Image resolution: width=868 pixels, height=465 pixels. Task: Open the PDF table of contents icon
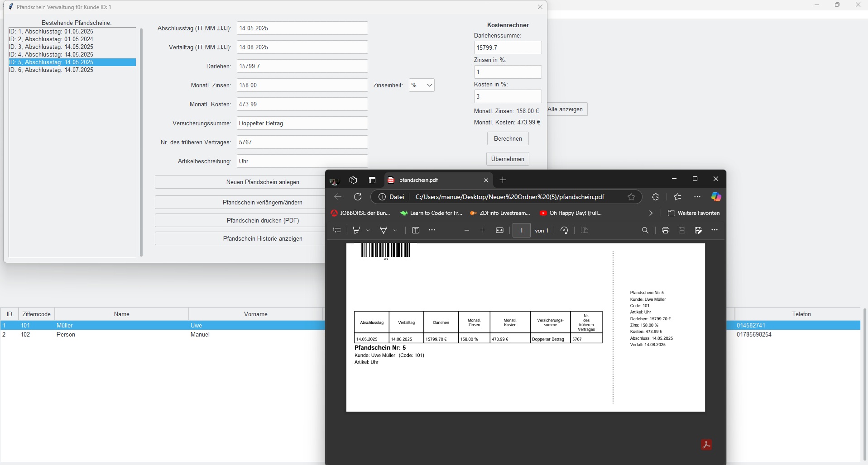click(337, 230)
